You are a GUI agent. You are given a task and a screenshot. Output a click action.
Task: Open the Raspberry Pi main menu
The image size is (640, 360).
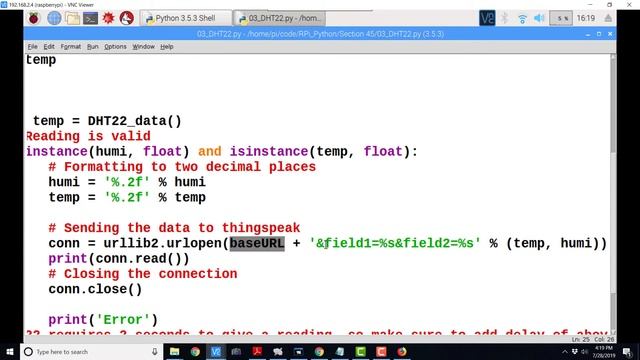click(x=34, y=18)
